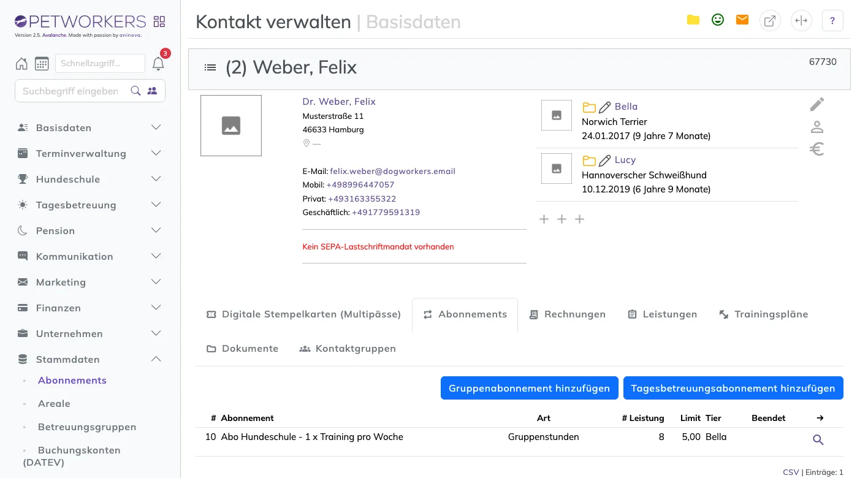Click the pencil edit icon for the contact

coord(817,105)
